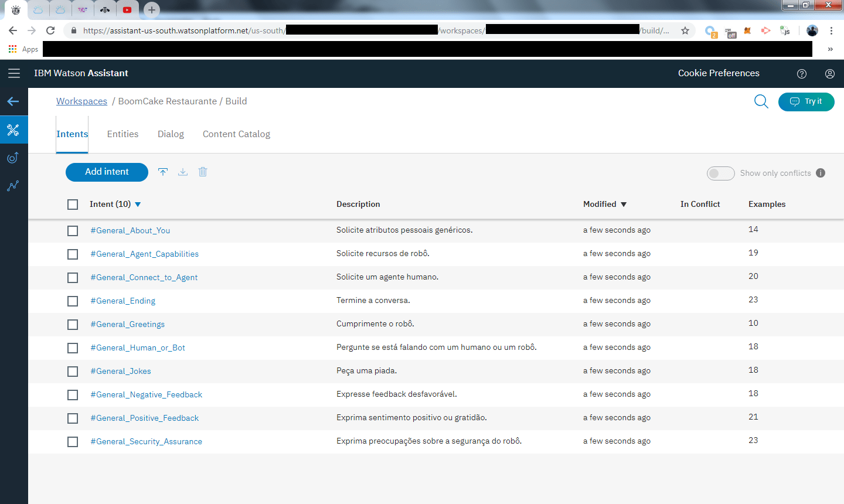Screen dimensions: 844x504
Task: Open the Build tools sidebar icon
Action: click(x=13, y=130)
